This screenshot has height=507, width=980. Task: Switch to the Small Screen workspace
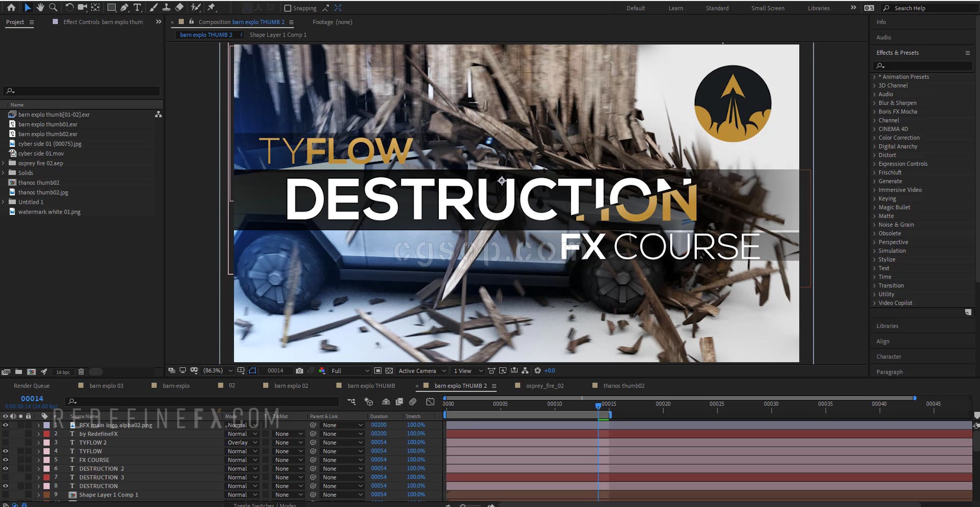click(x=768, y=8)
